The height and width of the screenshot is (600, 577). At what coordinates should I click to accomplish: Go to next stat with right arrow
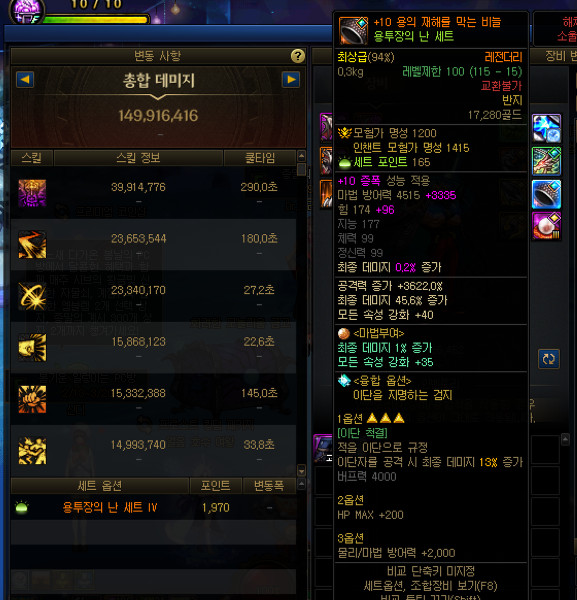tap(291, 80)
